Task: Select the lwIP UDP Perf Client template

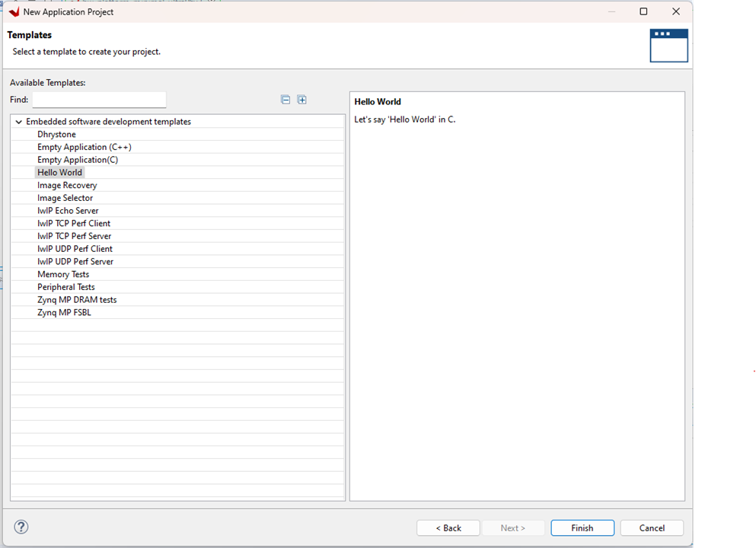Action: click(x=75, y=249)
